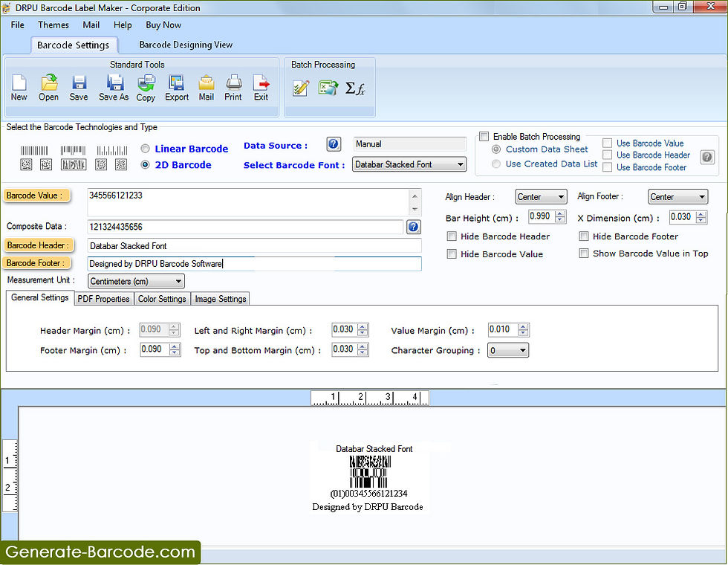Image resolution: width=728 pixels, height=565 pixels.
Task: Click the Barcode Value label button
Action: click(x=37, y=196)
